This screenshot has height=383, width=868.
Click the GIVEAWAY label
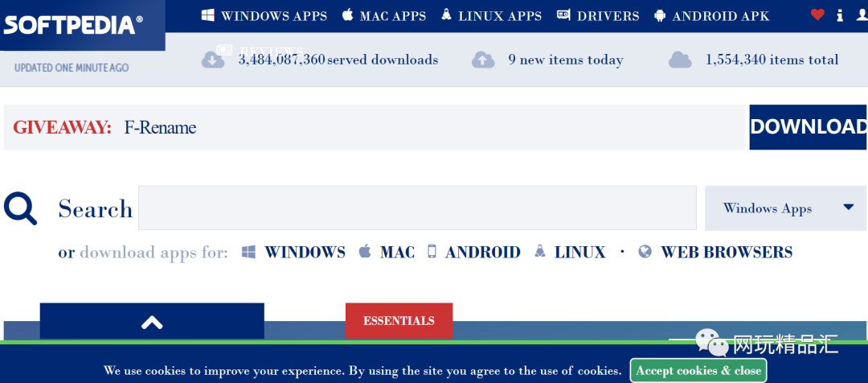(62, 127)
